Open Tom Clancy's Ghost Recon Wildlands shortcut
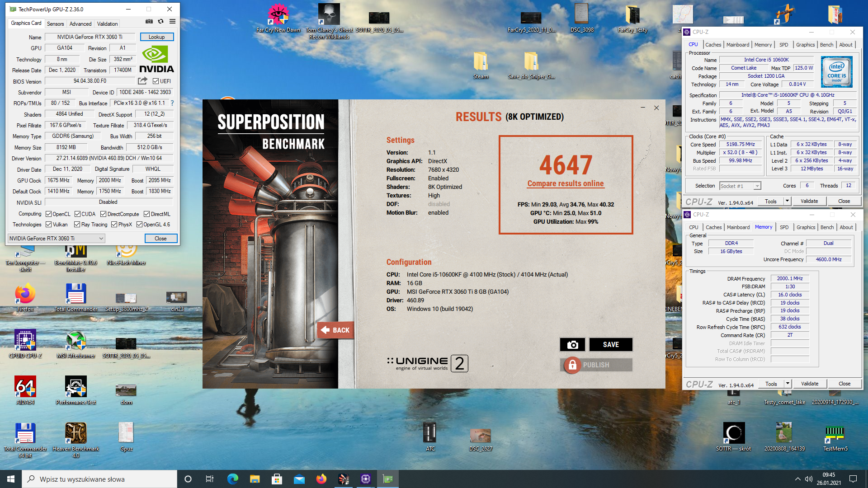This screenshot has height=488, width=868. tap(329, 21)
